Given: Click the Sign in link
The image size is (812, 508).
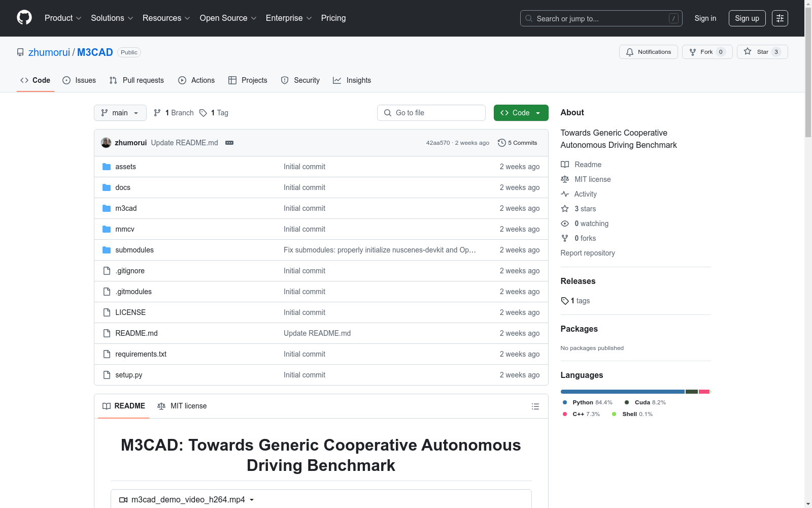Looking at the screenshot, I should tap(705, 18).
